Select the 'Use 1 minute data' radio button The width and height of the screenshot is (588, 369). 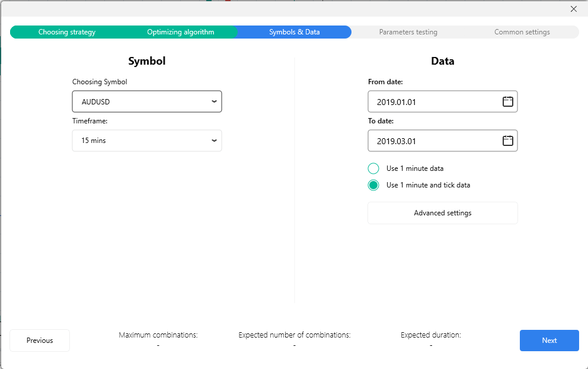[x=373, y=168]
